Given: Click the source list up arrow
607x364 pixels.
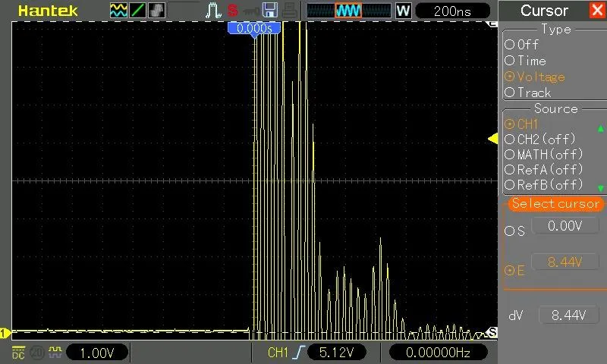Looking at the screenshot, I should pyautogui.click(x=600, y=128).
